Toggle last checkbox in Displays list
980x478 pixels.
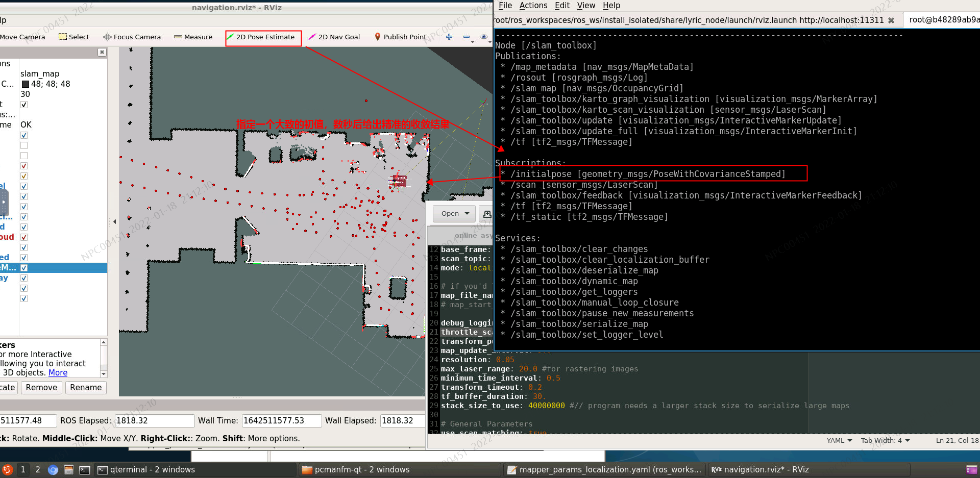(24, 298)
